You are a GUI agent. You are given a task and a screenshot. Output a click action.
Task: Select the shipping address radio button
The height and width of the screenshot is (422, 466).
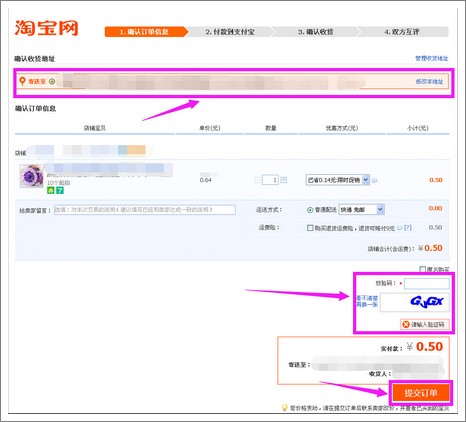[x=52, y=81]
